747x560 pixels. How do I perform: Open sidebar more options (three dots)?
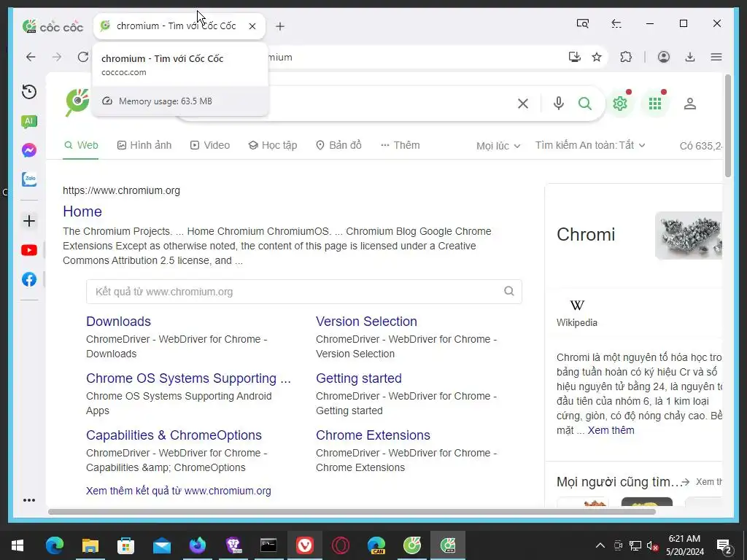29,500
